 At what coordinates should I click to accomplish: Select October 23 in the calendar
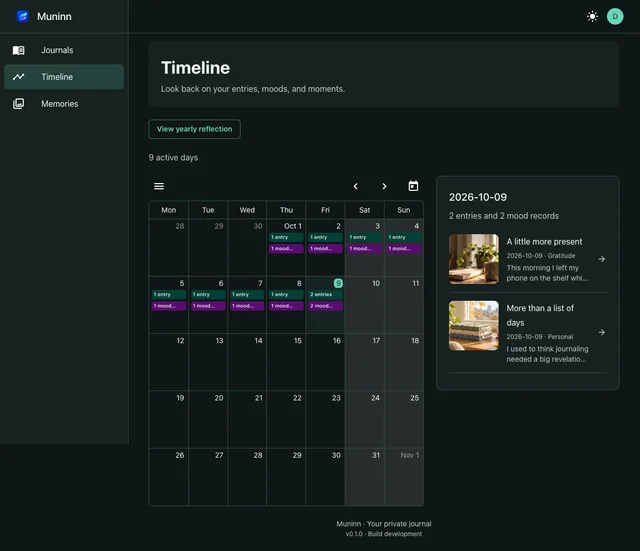coord(325,420)
